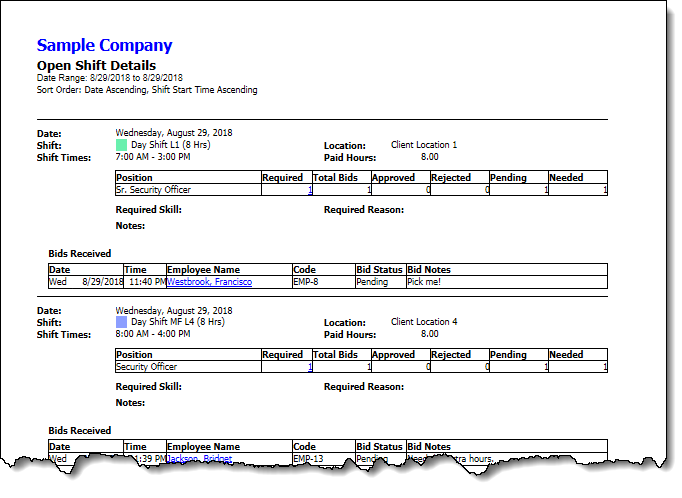Open the Westbrook, Francisco employee link
Viewport: 682px width, 498px height.
pos(209,282)
